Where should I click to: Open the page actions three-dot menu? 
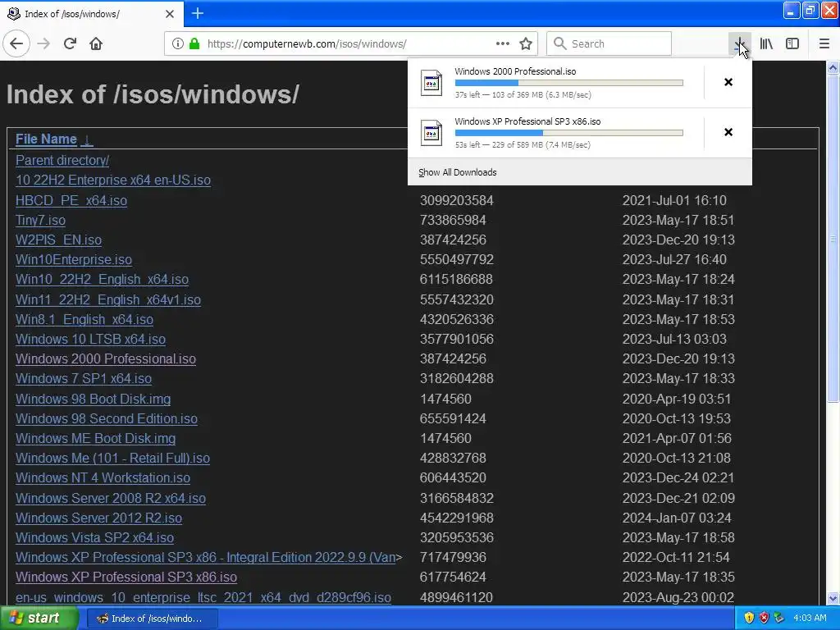(x=503, y=43)
